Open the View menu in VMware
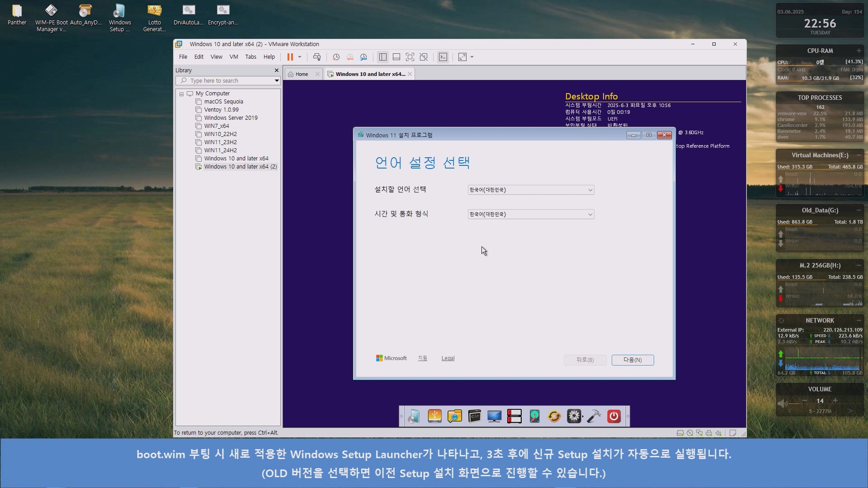868x488 pixels. tap(217, 57)
